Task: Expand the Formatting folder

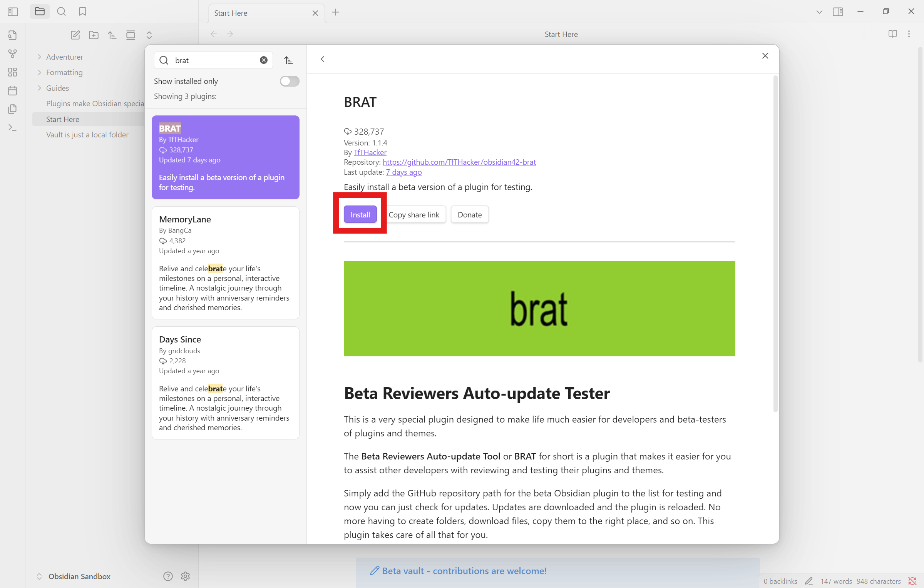Action: (39, 72)
